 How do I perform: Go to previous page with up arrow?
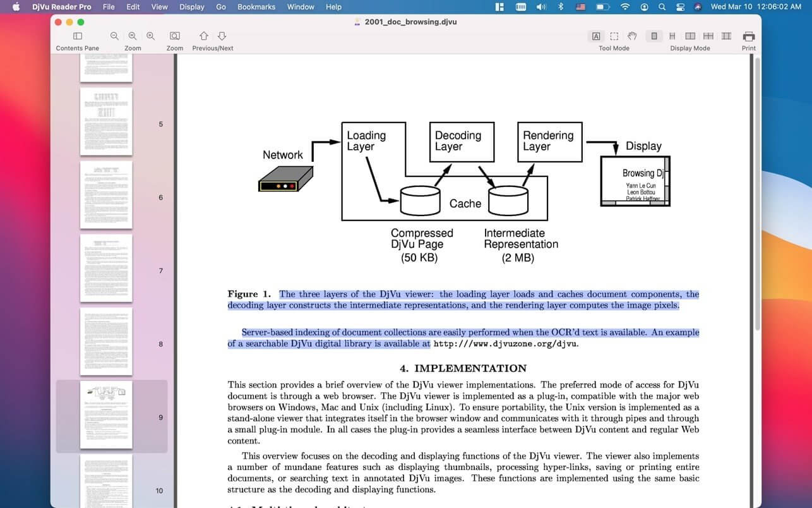(203, 36)
